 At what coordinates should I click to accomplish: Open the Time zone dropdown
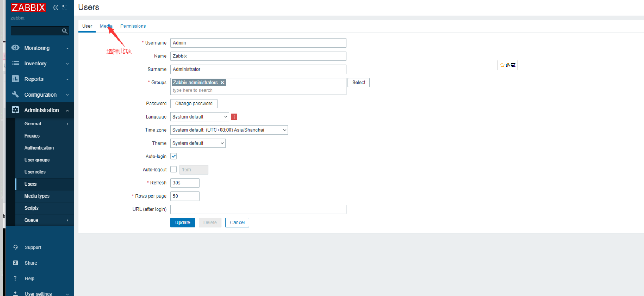coord(229,130)
